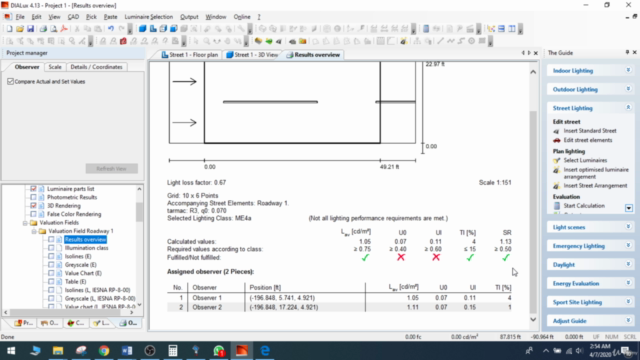Switch to the Street 1 - 3D View tab
The width and height of the screenshot is (640, 360).
click(x=253, y=55)
